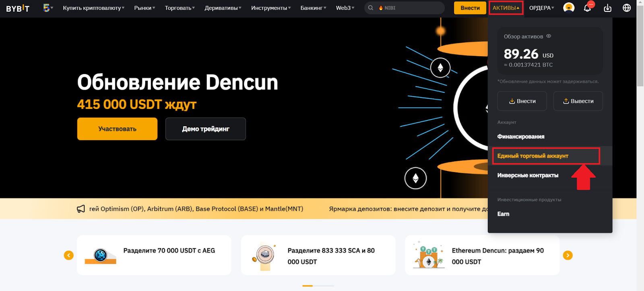Click the announcement megaphone icon

click(x=81, y=209)
